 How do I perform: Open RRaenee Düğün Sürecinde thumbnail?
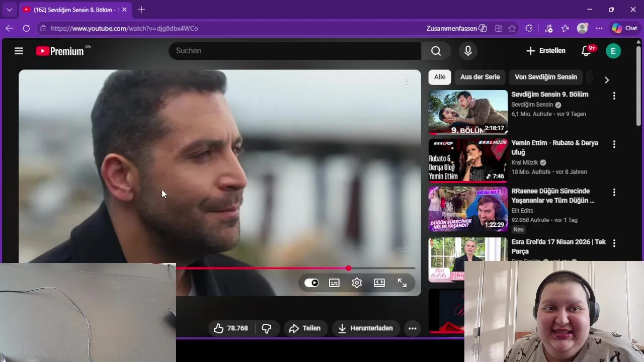[x=468, y=209]
